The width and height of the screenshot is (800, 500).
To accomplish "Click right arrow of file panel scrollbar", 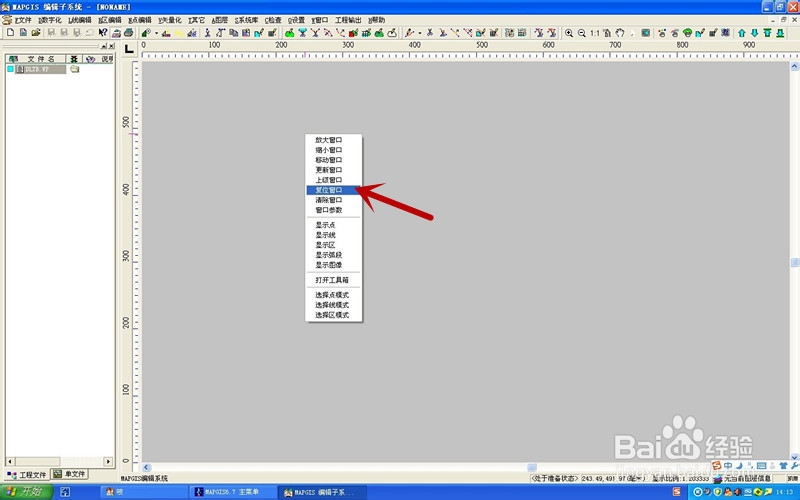I will (x=108, y=461).
